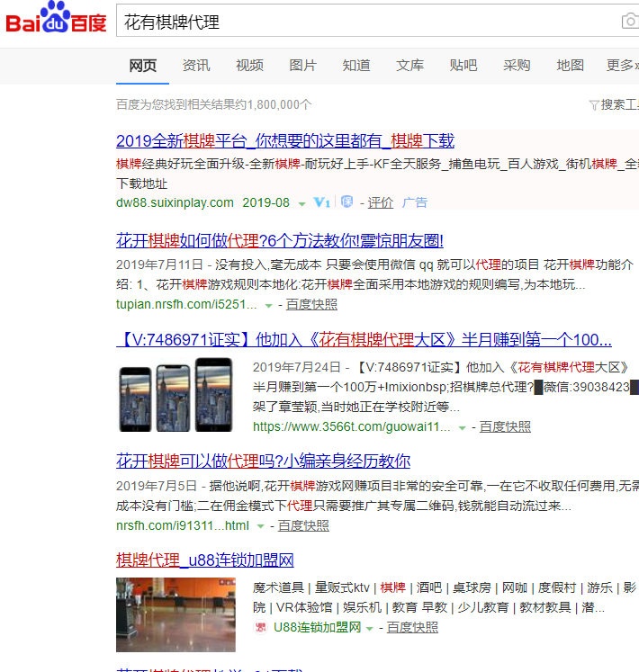
Task: Switch to the 文库 tab
Action: [x=409, y=66]
